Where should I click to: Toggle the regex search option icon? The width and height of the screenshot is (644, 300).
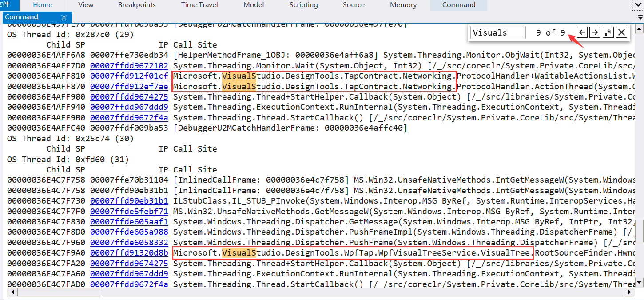pyautogui.click(x=608, y=32)
